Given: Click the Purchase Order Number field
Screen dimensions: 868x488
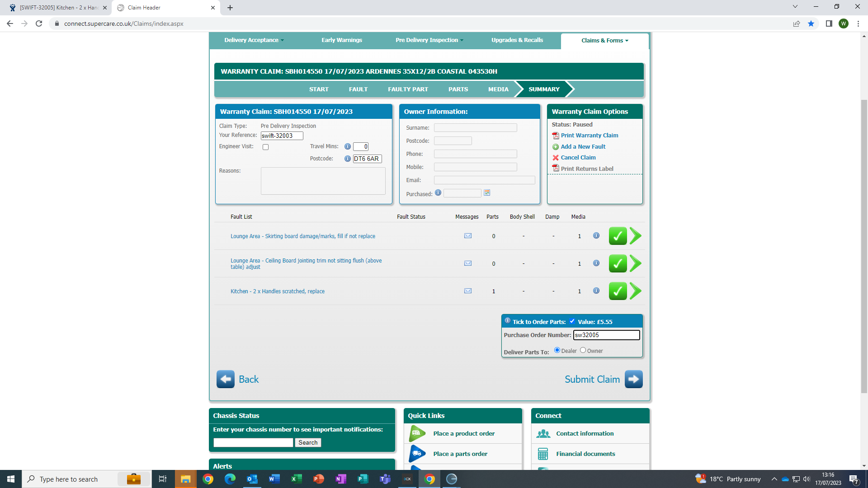Looking at the screenshot, I should coord(606,335).
